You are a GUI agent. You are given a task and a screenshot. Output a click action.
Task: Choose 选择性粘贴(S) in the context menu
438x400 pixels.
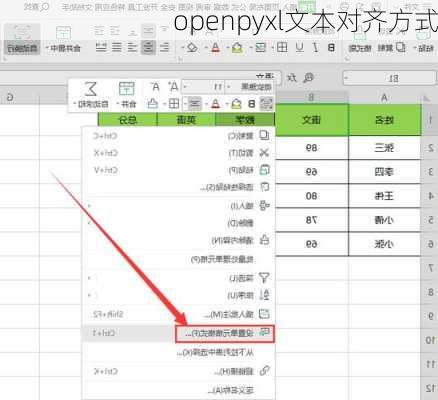pos(178,187)
